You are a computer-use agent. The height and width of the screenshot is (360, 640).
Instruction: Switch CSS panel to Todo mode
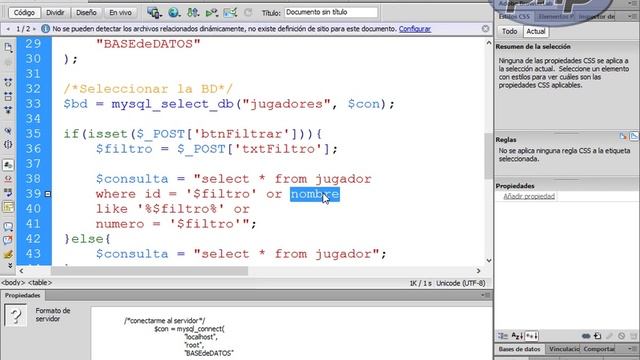point(509,31)
